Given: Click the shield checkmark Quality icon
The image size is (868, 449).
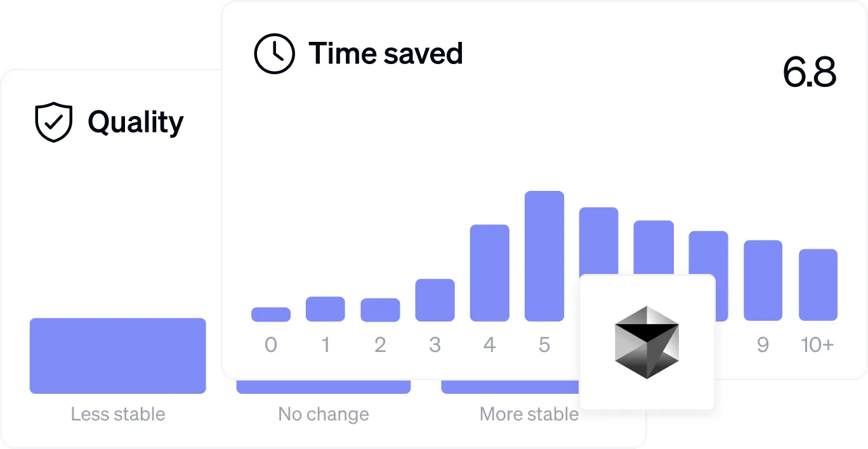Looking at the screenshot, I should pos(53,122).
